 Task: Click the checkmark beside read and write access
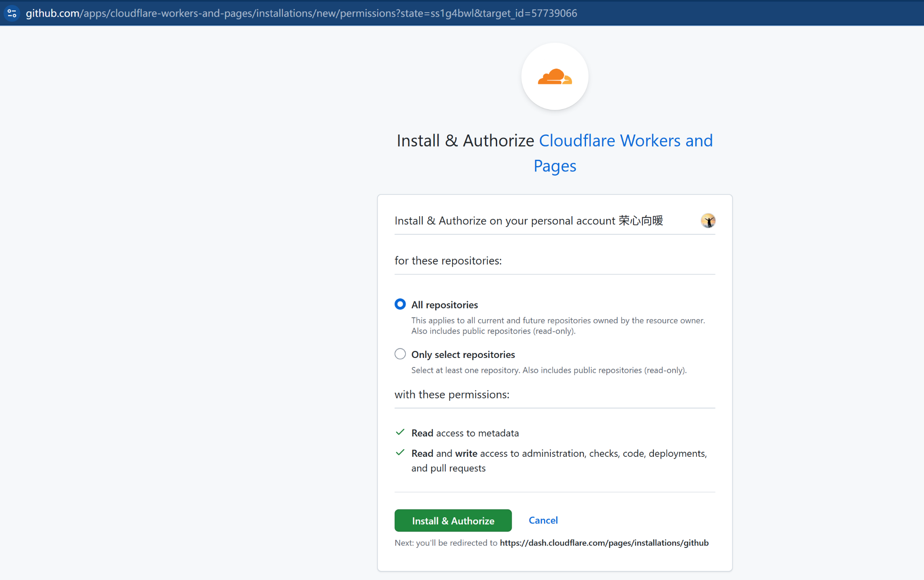[x=400, y=453]
